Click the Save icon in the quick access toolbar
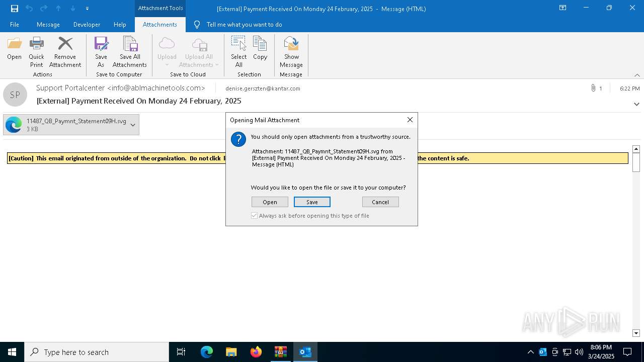Screen dimensions: 644x362 [x=15, y=9]
